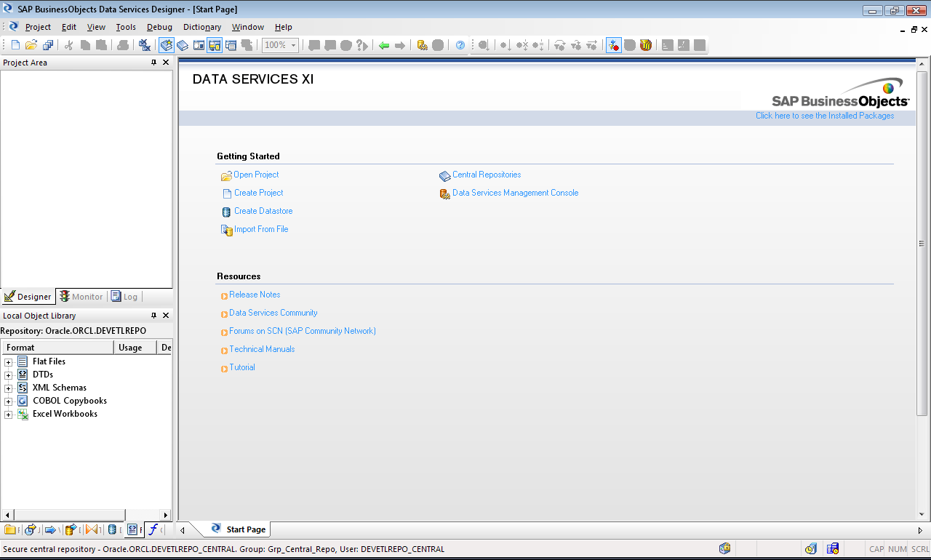931x560 pixels.
Task: Click the Open folder toolbar icon
Action: (31, 45)
